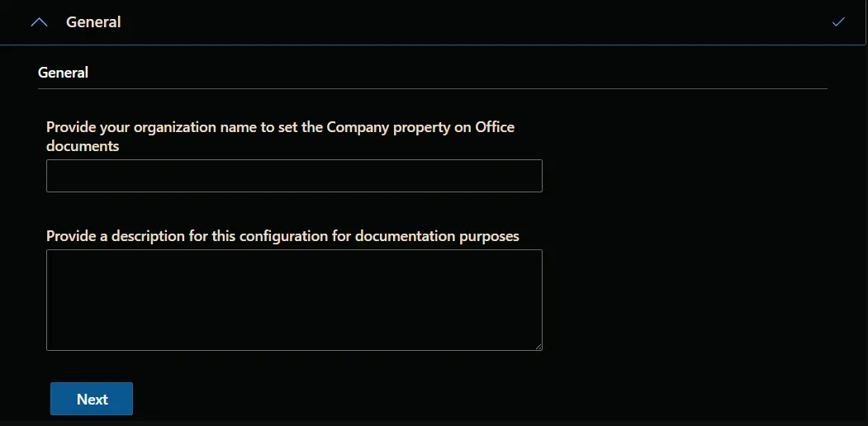Click the Next button
This screenshot has width=868, height=426.
[92, 399]
